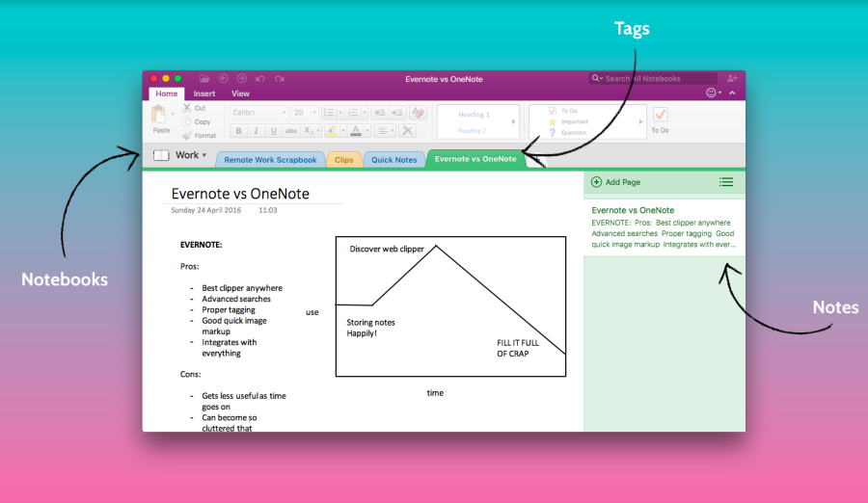Toggle Underline formatting
This screenshot has width=868, height=503.
273,131
